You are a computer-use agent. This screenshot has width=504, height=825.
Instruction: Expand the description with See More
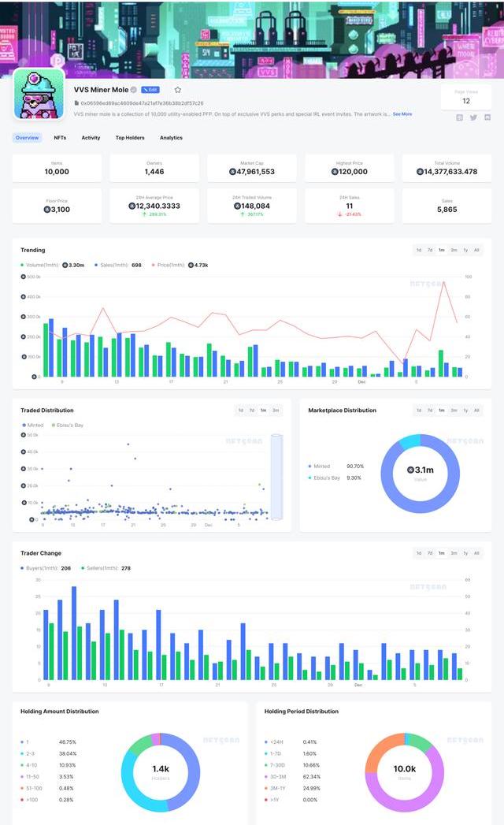[402, 114]
